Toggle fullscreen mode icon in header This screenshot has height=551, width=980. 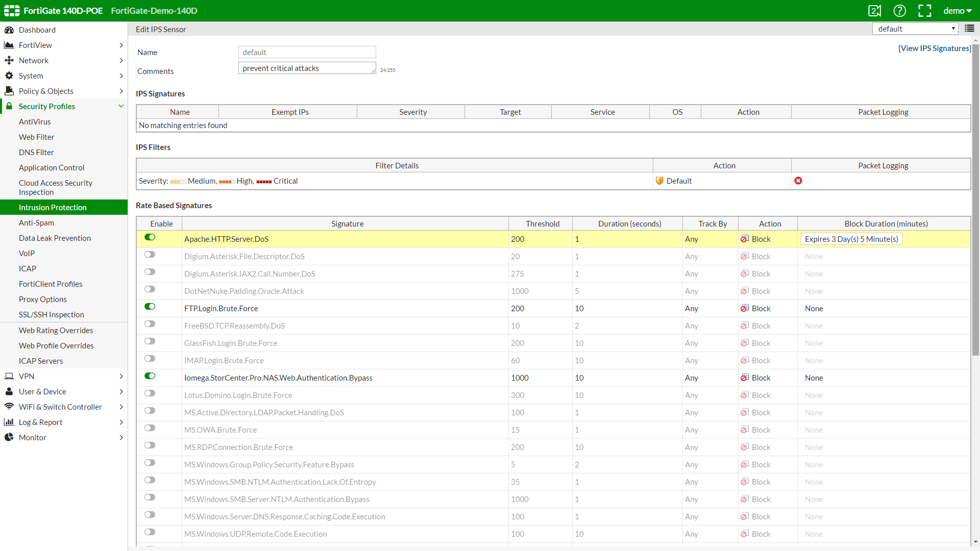pyautogui.click(x=925, y=11)
